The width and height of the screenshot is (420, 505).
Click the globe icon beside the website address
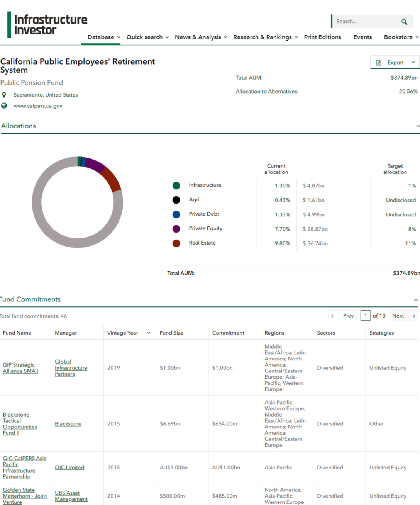pyautogui.click(x=4, y=105)
